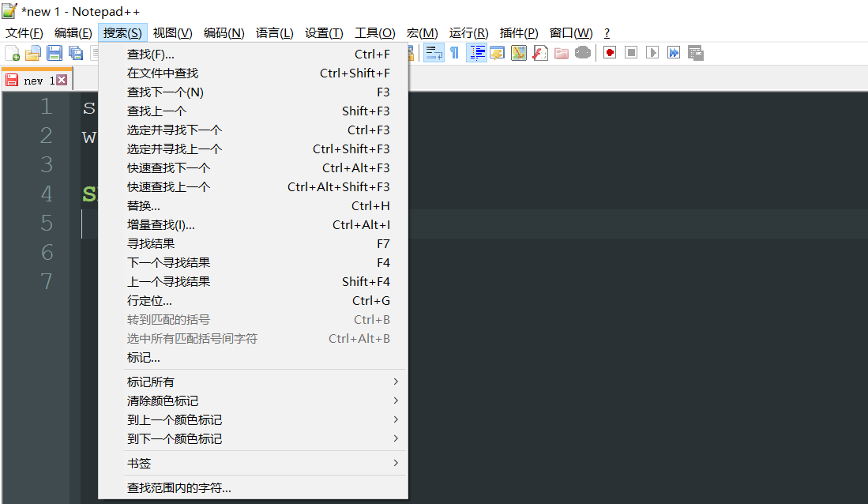
Task: Select 下一个寻找结果 menu entry
Action: 253,262
